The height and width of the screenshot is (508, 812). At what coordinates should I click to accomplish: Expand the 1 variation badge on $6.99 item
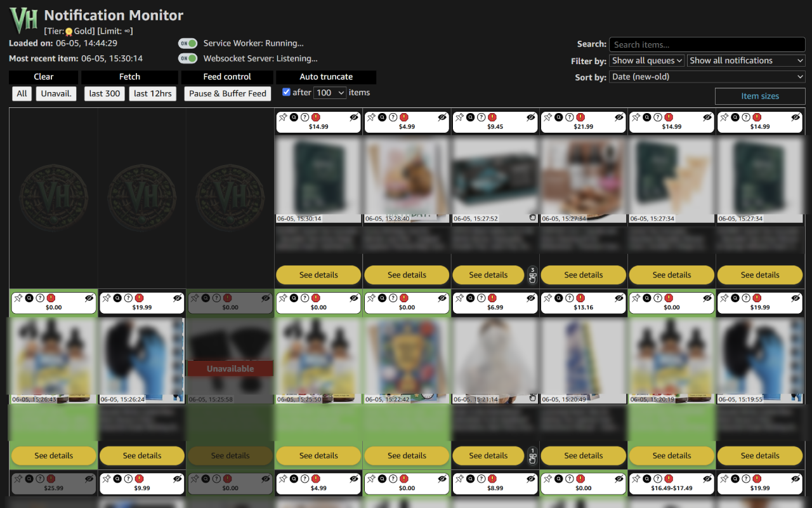point(533,455)
